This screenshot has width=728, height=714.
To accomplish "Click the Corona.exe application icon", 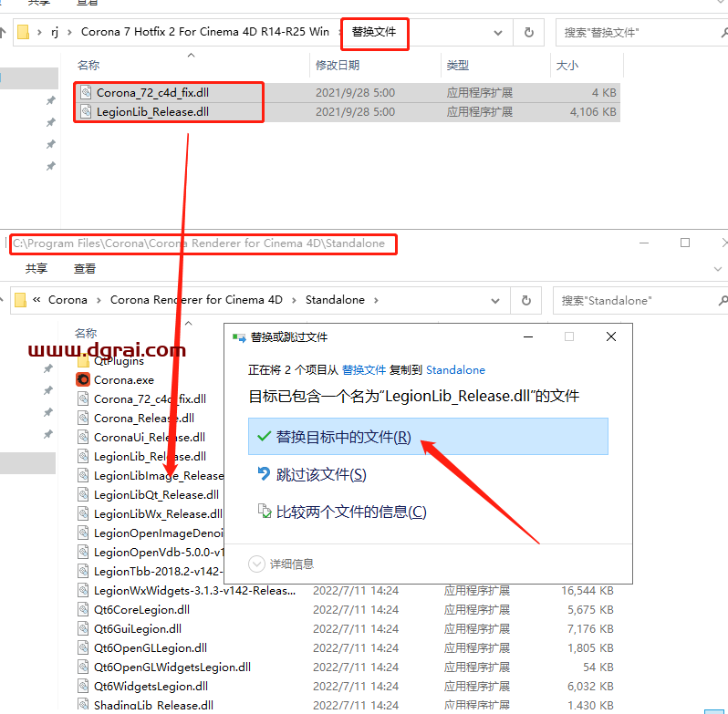I will coord(83,379).
